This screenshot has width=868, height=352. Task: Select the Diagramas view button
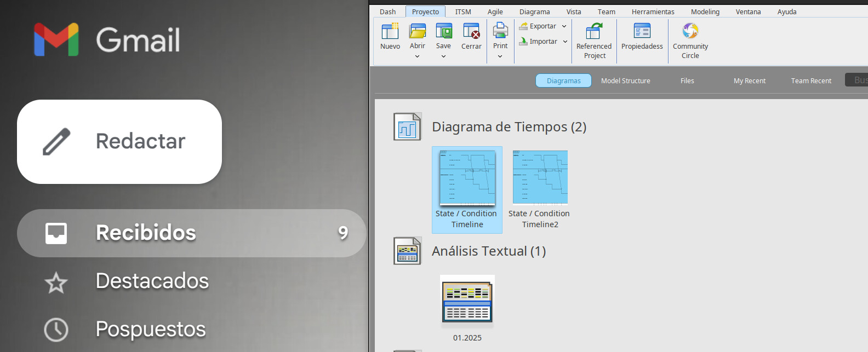[563, 80]
